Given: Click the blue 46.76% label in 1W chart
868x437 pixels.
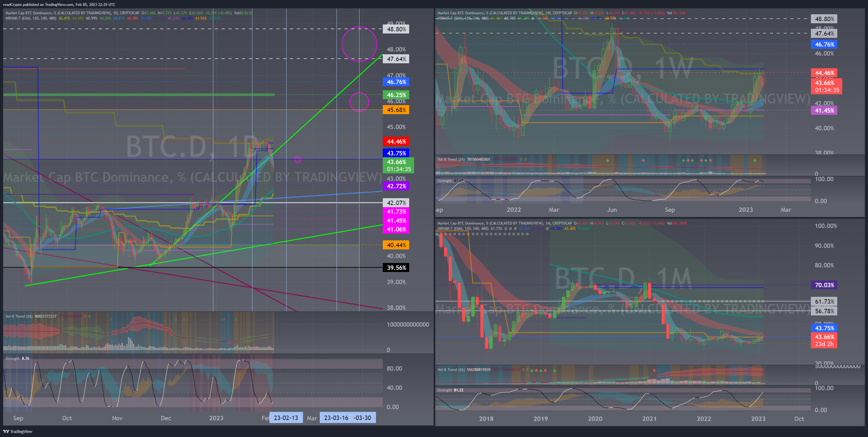Looking at the screenshot, I should pos(824,44).
